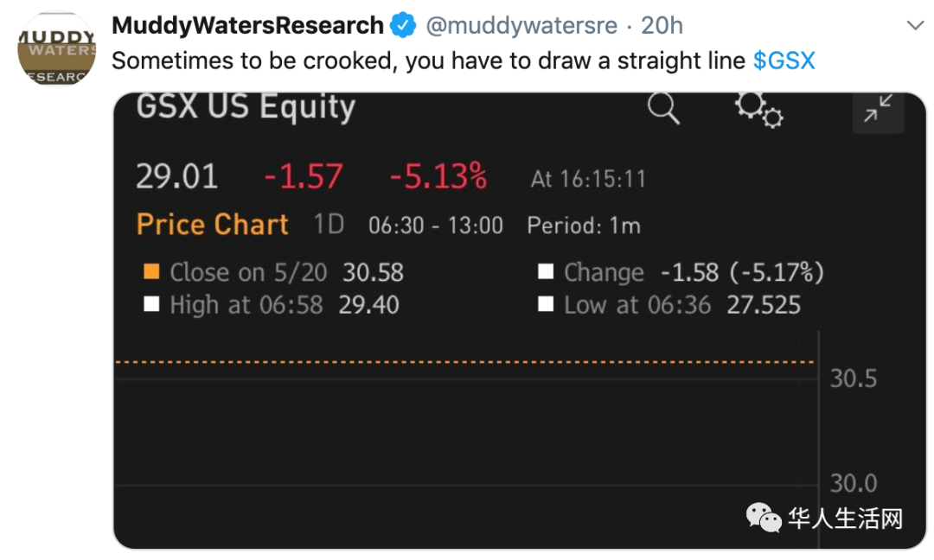This screenshot has height=560, width=934.
Task: Click the 06:30 - 13:00 time range
Action: (x=435, y=226)
